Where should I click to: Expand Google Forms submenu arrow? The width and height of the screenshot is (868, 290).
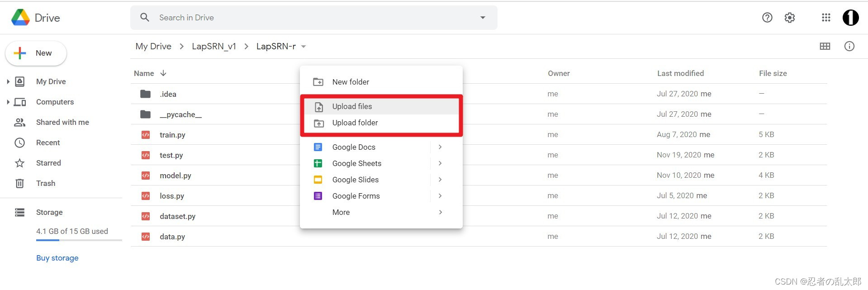pos(440,196)
